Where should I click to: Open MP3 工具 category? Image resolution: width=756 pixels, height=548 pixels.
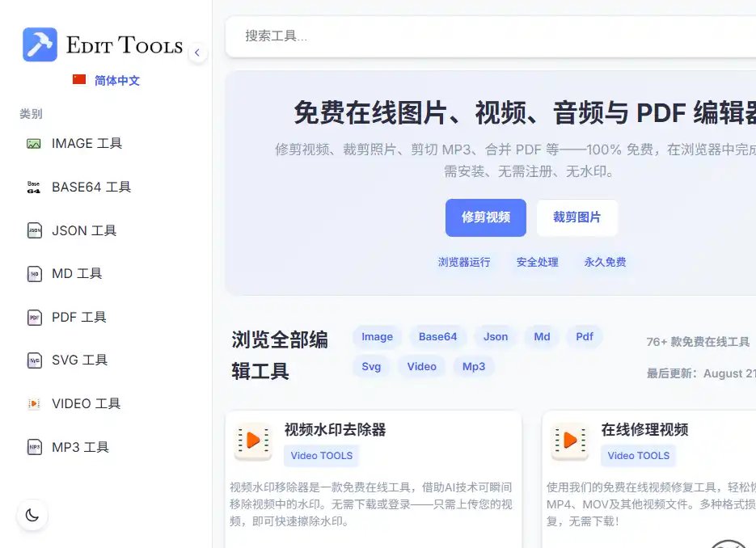pos(80,447)
